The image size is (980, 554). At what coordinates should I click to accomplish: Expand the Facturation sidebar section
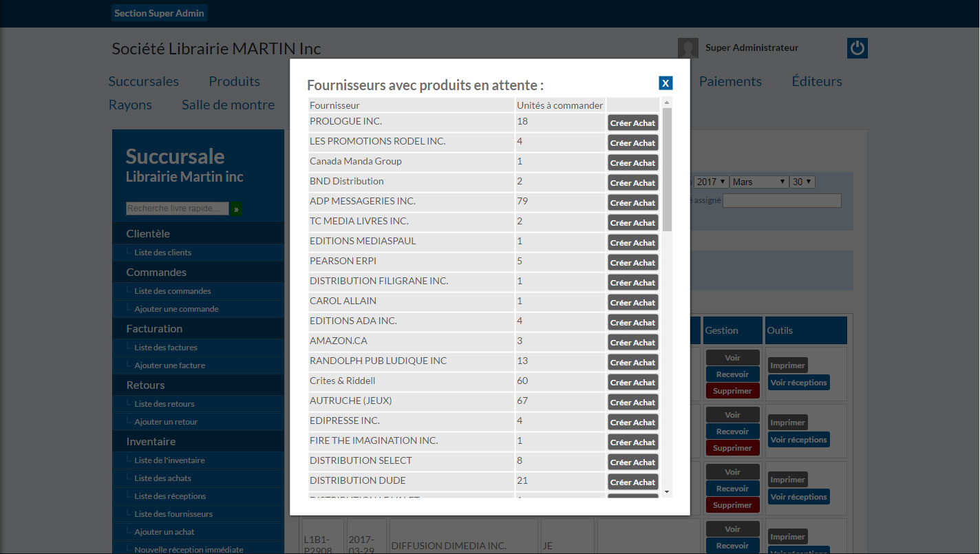(198, 329)
